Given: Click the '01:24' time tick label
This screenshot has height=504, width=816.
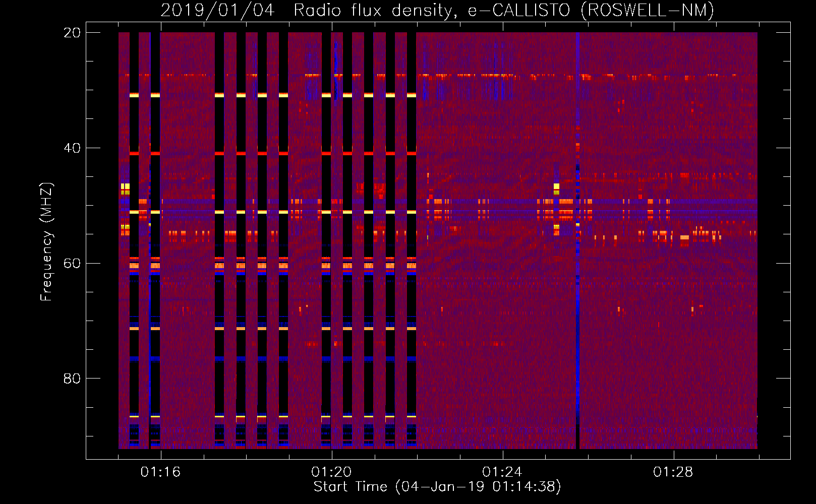Looking at the screenshot, I should [x=502, y=472].
